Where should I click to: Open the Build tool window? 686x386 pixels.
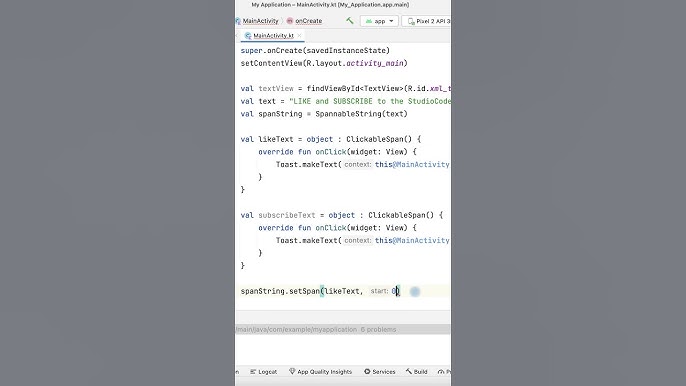point(416,372)
